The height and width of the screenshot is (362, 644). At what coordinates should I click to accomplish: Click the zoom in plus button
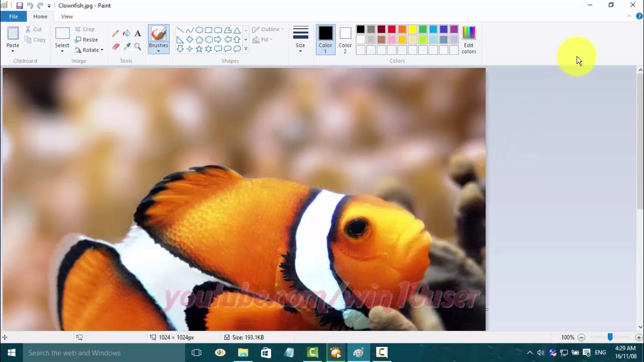638,337
